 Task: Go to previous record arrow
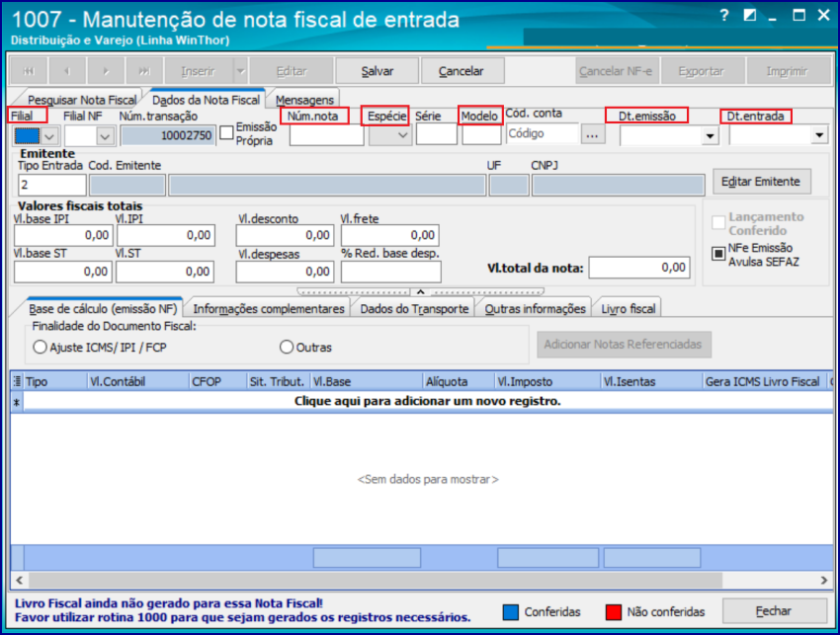pos(67,71)
